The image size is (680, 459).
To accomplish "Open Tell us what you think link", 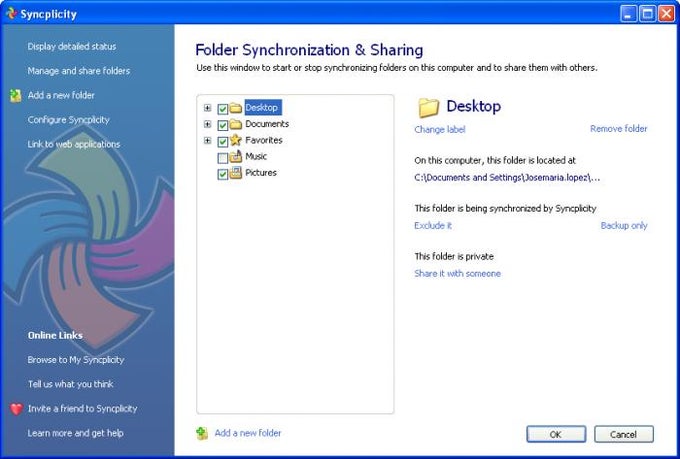I will click(x=71, y=384).
